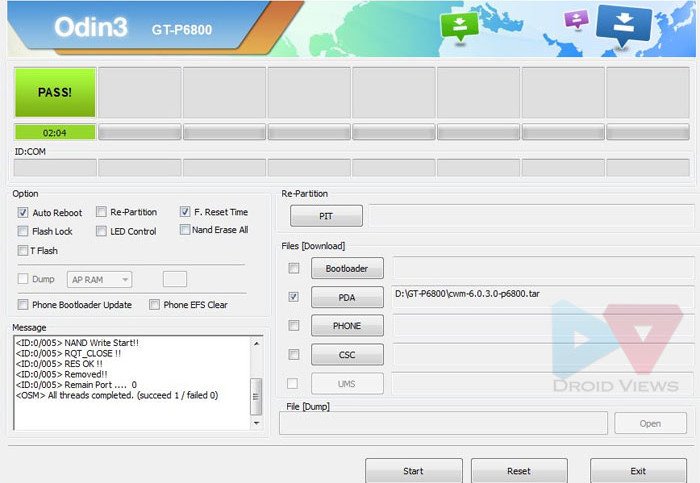The width and height of the screenshot is (700, 483).
Task: Click the Bootloader file button
Action: point(347,268)
